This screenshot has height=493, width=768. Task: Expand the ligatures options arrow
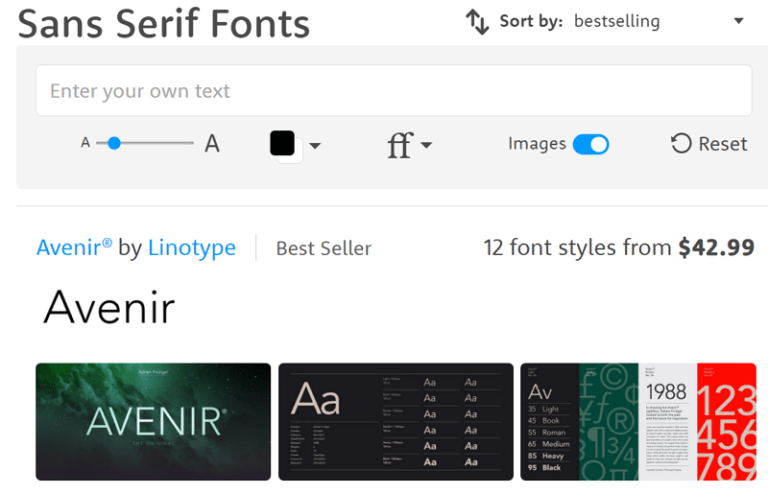coord(427,146)
